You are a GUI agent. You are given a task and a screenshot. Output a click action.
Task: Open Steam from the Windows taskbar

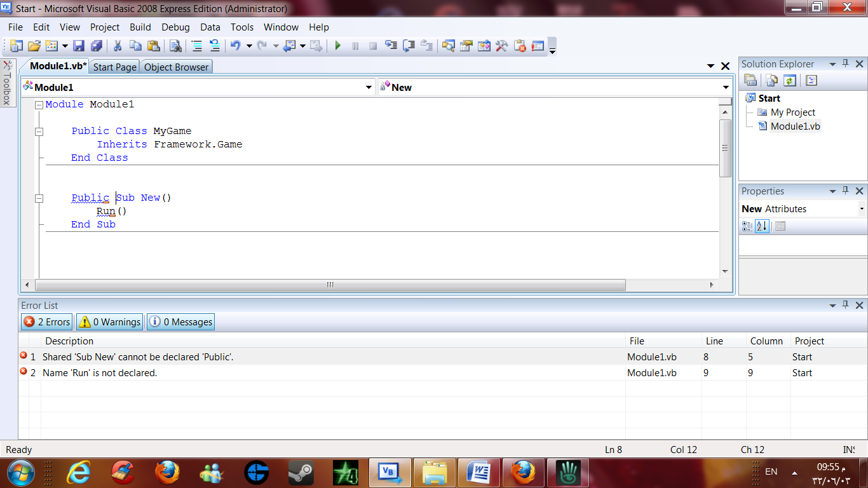pyautogui.click(x=301, y=473)
